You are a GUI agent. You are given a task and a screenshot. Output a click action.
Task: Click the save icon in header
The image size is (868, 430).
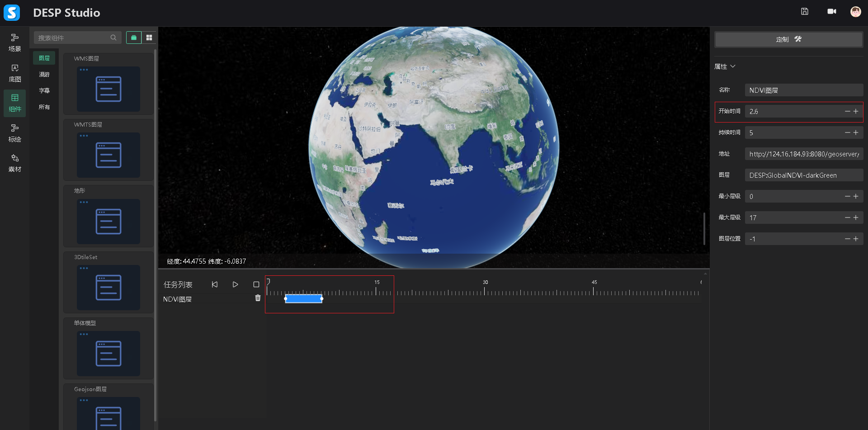pyautogui.click(x=804, y=12)
